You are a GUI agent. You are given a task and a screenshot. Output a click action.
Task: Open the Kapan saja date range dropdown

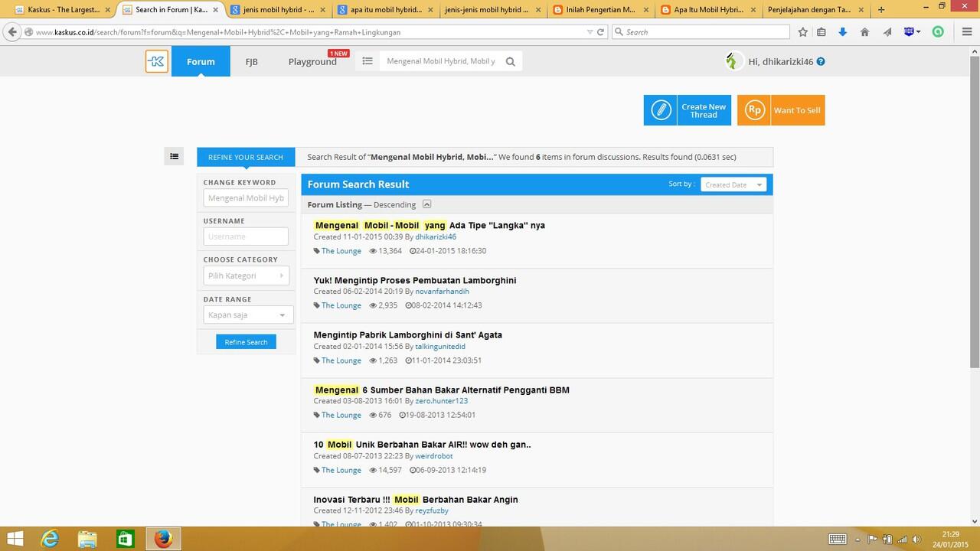coord(248,315)
